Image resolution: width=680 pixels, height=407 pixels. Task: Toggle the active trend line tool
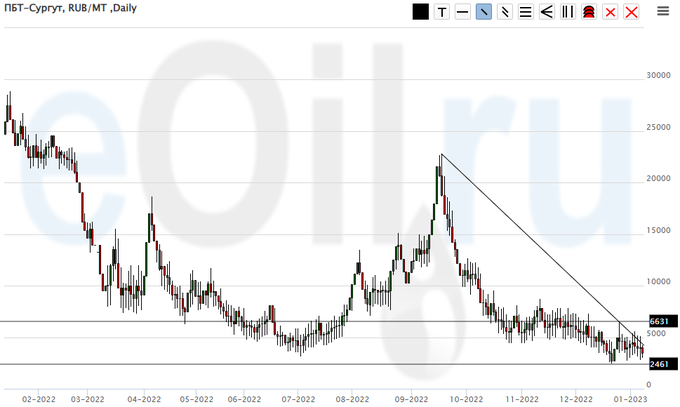(x=483, y=12)
